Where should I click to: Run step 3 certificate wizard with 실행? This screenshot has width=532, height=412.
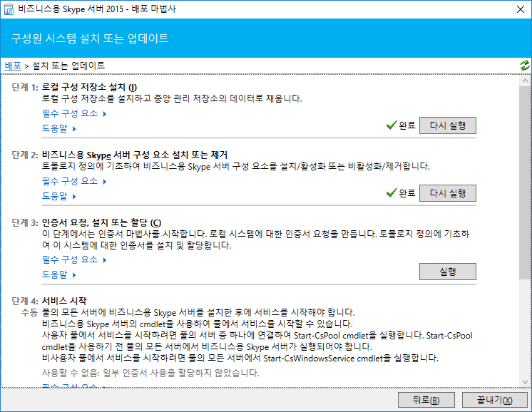coord(448,272)
